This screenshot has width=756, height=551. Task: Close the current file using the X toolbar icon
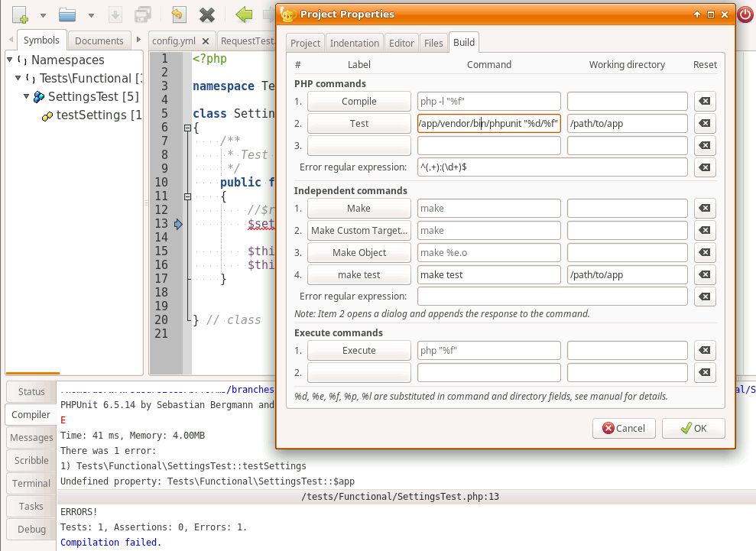(x=207, y=14)
